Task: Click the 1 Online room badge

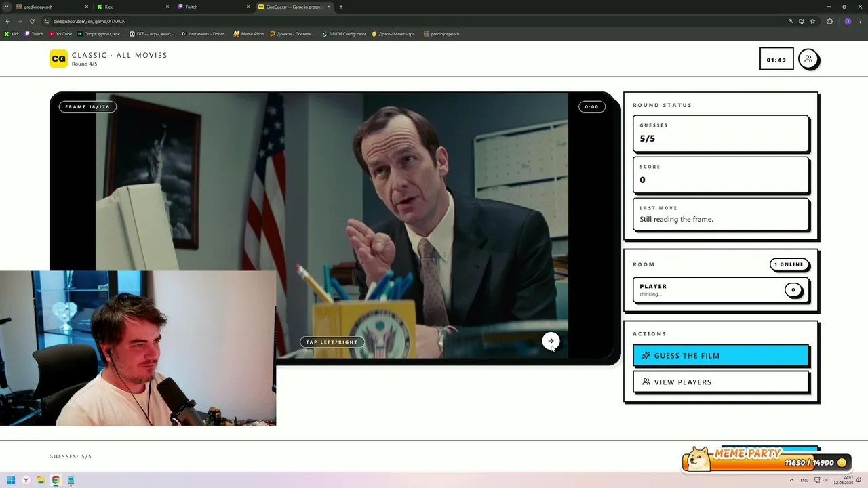Action: (789, 264)
